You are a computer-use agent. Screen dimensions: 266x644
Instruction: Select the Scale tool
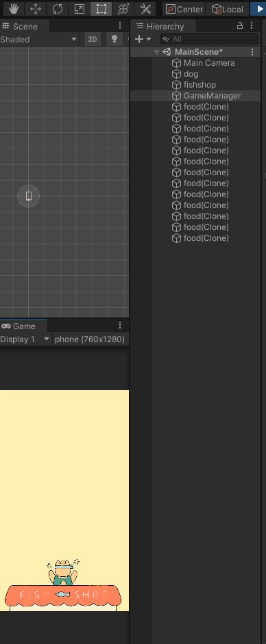tap(80, 9)
